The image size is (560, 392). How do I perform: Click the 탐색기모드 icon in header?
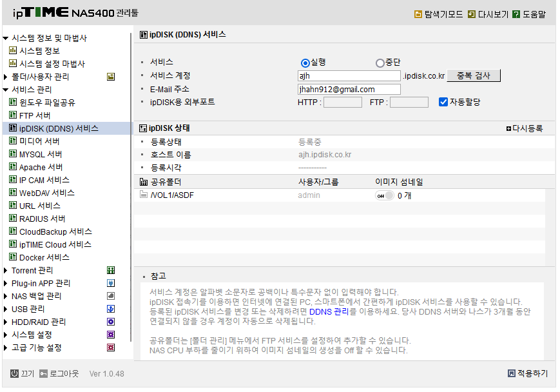coord(418,14)
